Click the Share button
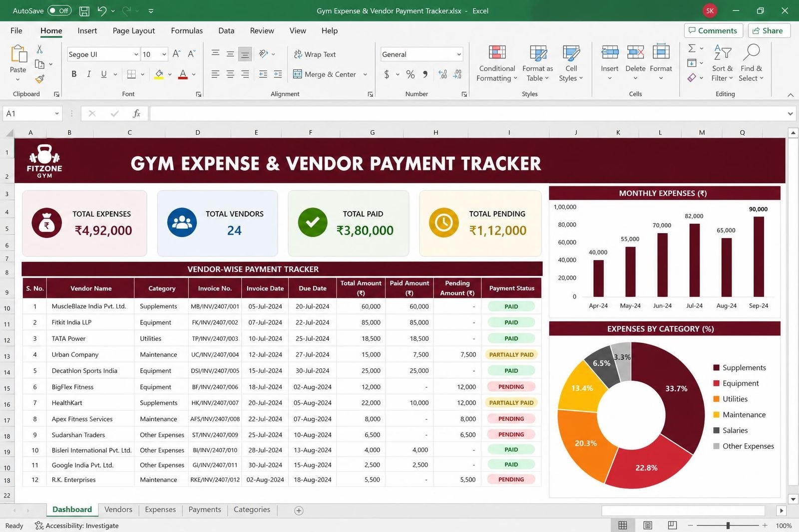The width and height of the screenshot is (799, 532). [x=769, y=30]
